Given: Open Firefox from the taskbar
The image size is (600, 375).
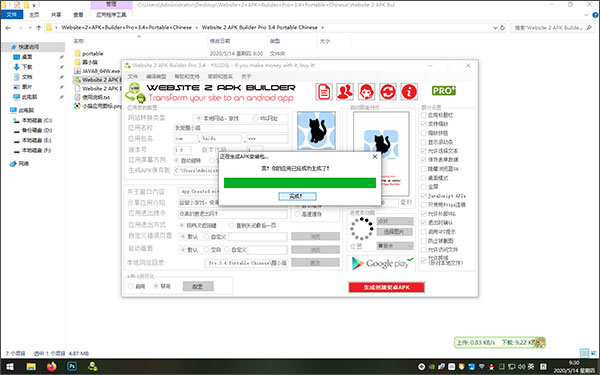Looking at the screenshot, I should pos(51,367).
